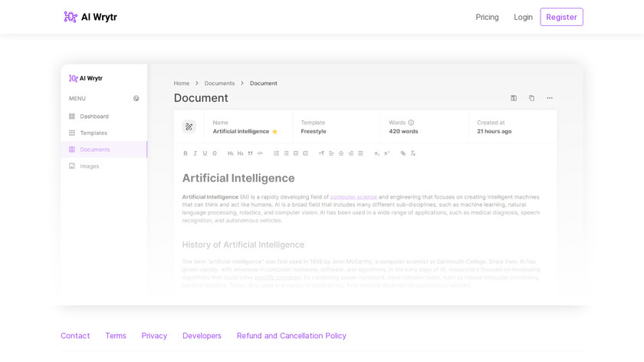Open the Login page
Screen dimensions: 644x362
[x=523, y=17]
